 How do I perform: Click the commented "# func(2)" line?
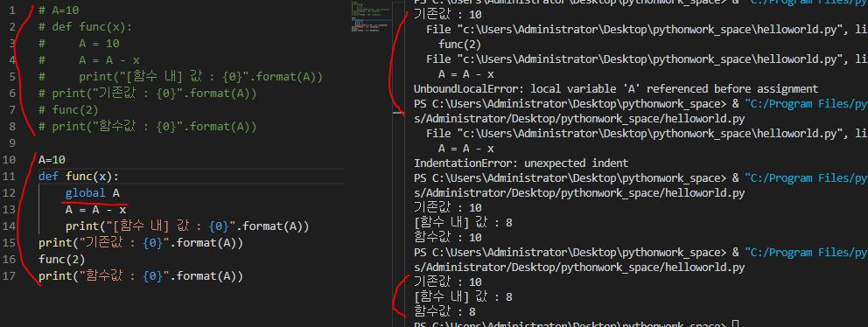point(68,110)
